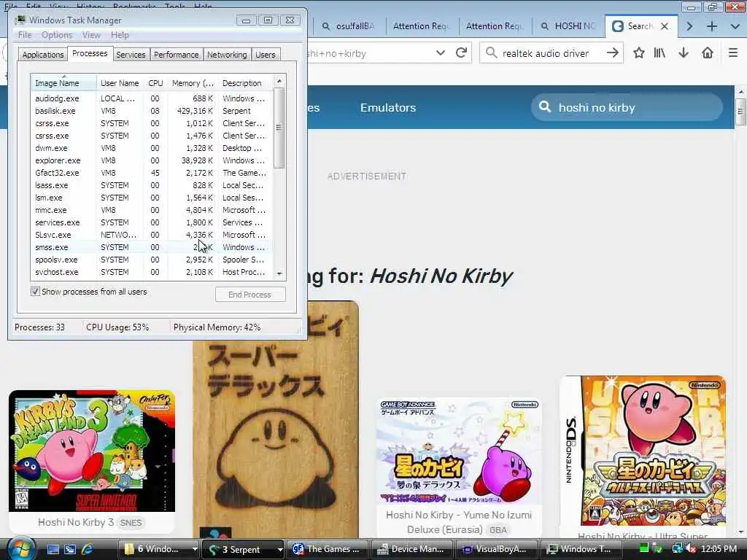This screenshot has width=747, height=560.
Task: Sort processes by Memory column
Action: coord(193,83)
